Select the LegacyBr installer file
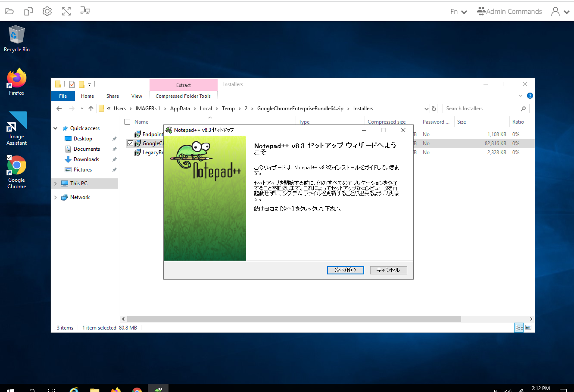This screenshot has height=392, width=574. coord(149,152)
